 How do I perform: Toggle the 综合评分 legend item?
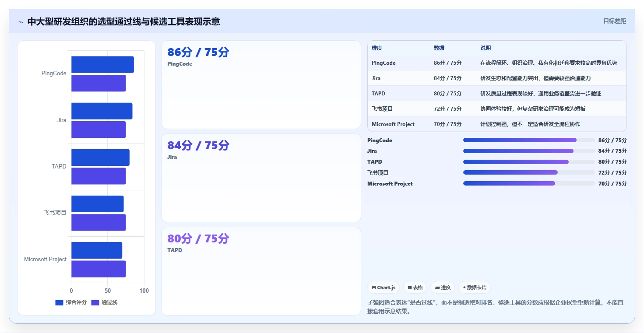(x=71, y=302)
